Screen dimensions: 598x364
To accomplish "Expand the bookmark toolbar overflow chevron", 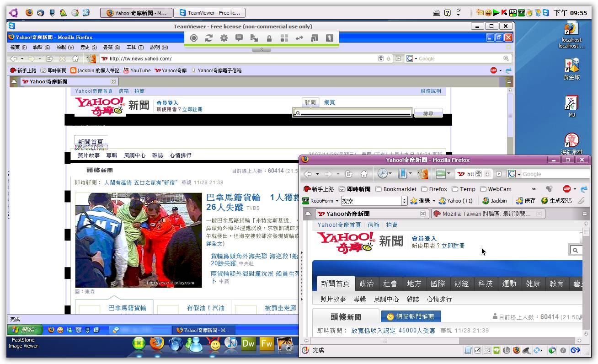I will tap(534, 189).
